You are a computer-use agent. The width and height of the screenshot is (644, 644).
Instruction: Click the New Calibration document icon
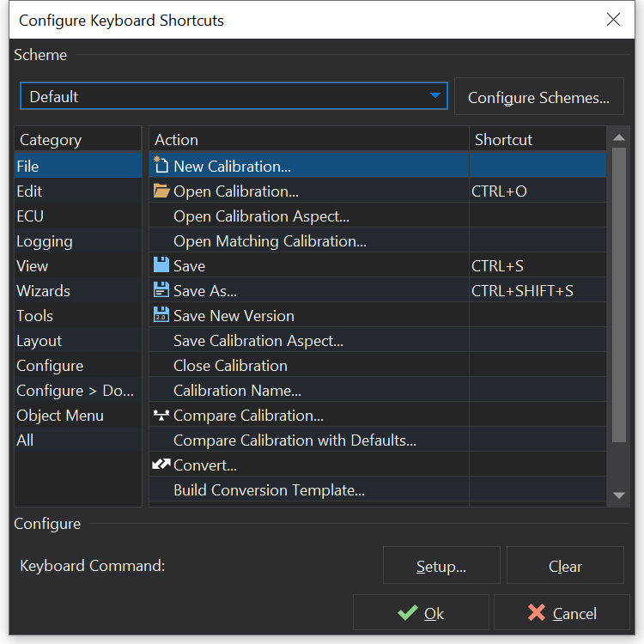[161, 166]
